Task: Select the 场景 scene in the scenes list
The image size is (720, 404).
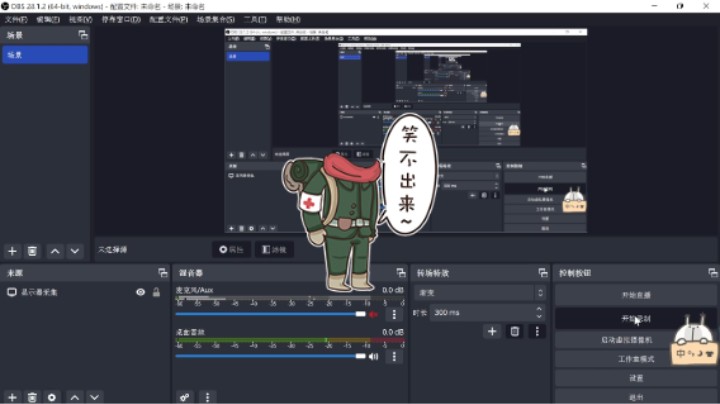Action: coord(45,55)
